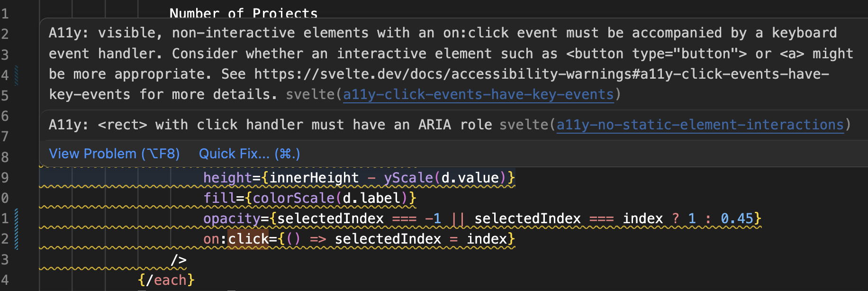Click the -1 value in the opacity expression

[x=433, y=218]
